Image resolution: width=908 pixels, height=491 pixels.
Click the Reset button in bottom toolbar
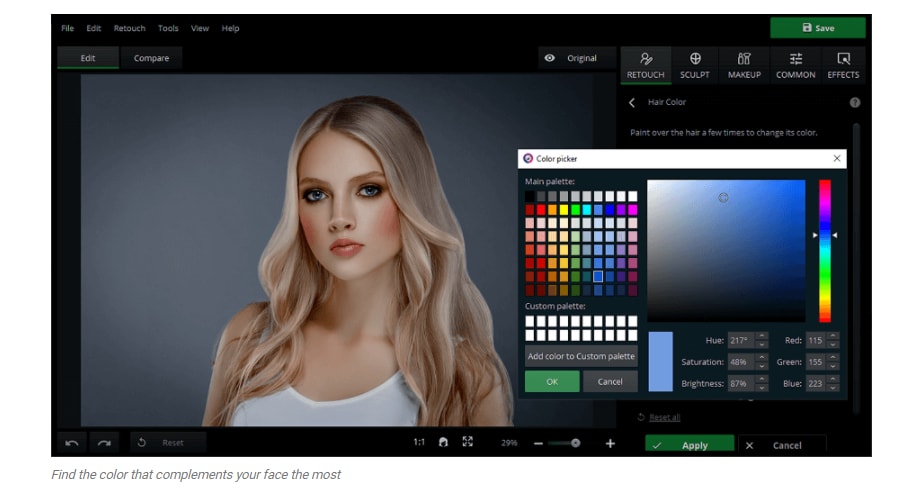(x=167, y=443)
